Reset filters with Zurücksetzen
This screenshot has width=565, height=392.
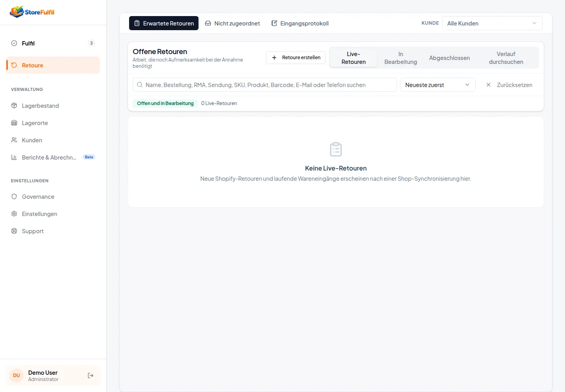pos(509,85)
